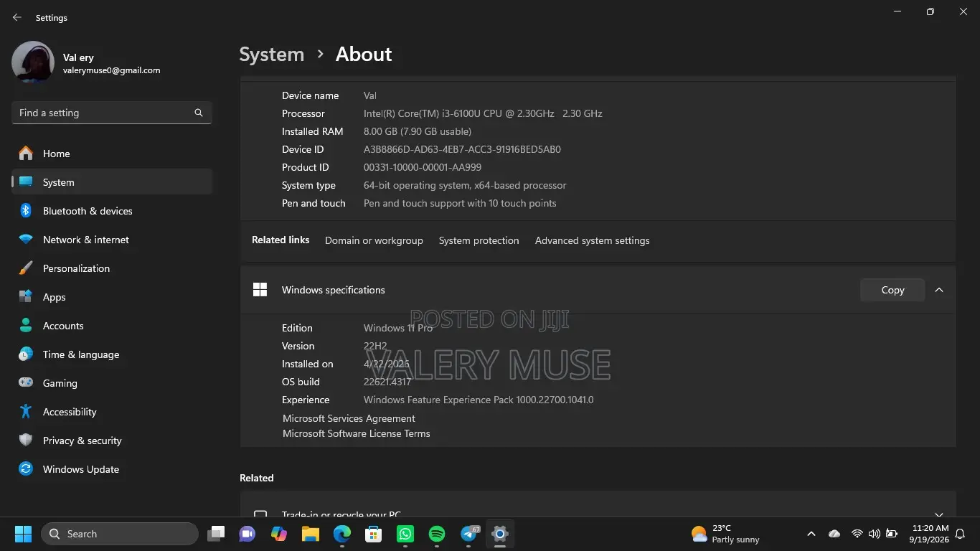This screenshot has width=980, height=551.
Task: Click the Processor value Intel Core i3-6100U
Action: (483, 113)
